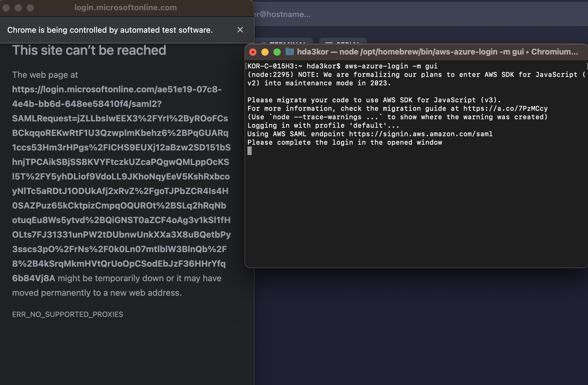
Task: Click the login.microsoftonline.com window title
Action: pos(126,8)
